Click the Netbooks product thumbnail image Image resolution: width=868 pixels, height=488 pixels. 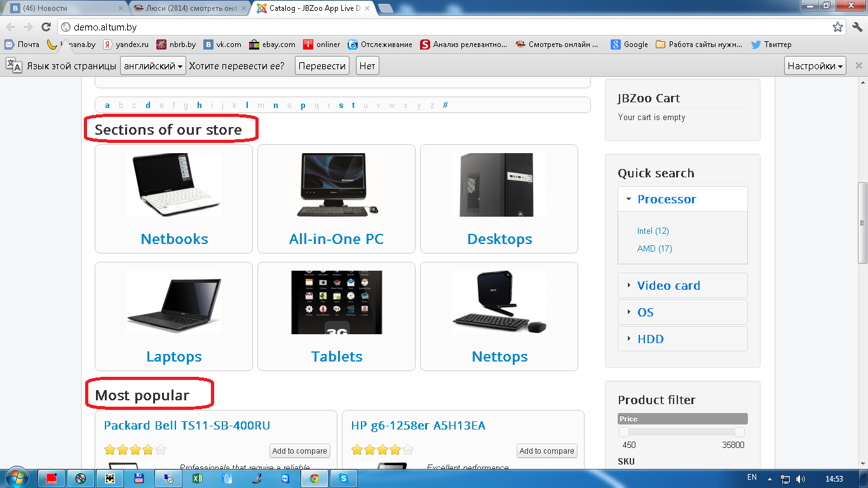click(x=174, y=184)
